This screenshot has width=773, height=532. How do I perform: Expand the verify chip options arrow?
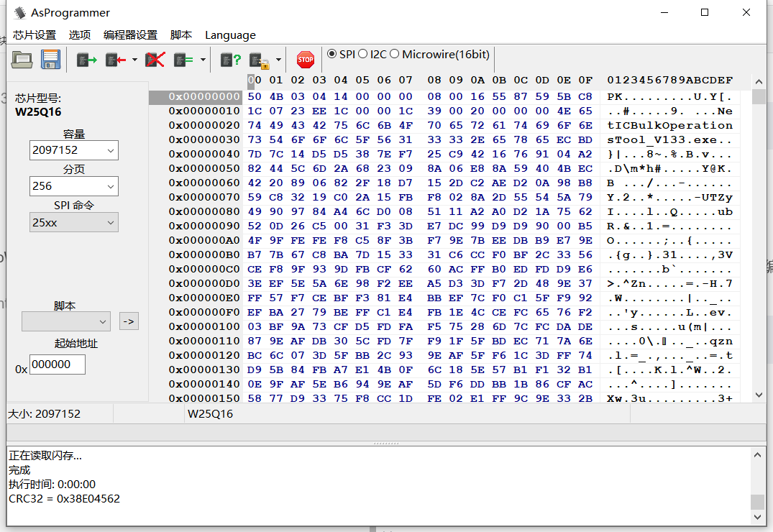(x=203, y=60)
